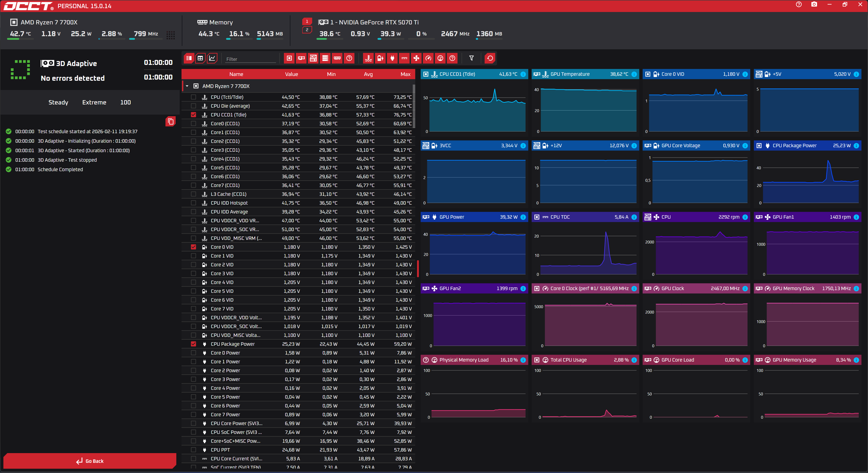Toggle the usage load sensor type filter
The width and height of the screenshot is (868, 473).
[440, 58]
